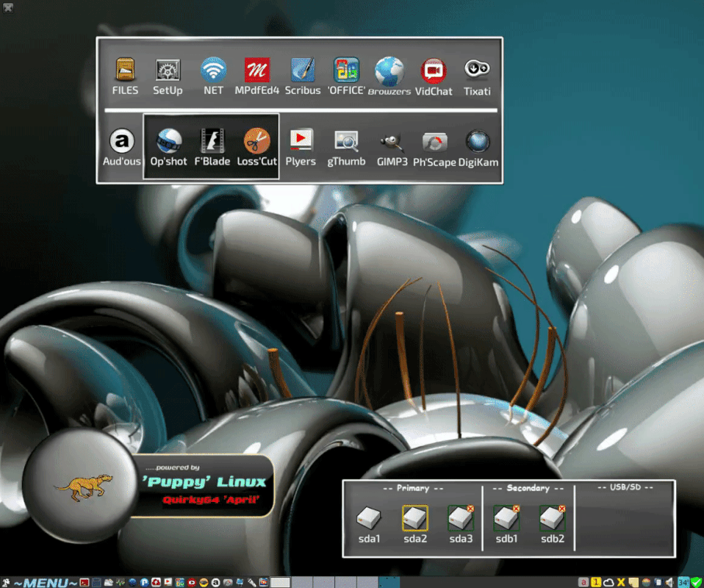Viewport: 704px width, 588px height.
Task: Open the sda1 drive icon
Action: (x=369, y=518)
